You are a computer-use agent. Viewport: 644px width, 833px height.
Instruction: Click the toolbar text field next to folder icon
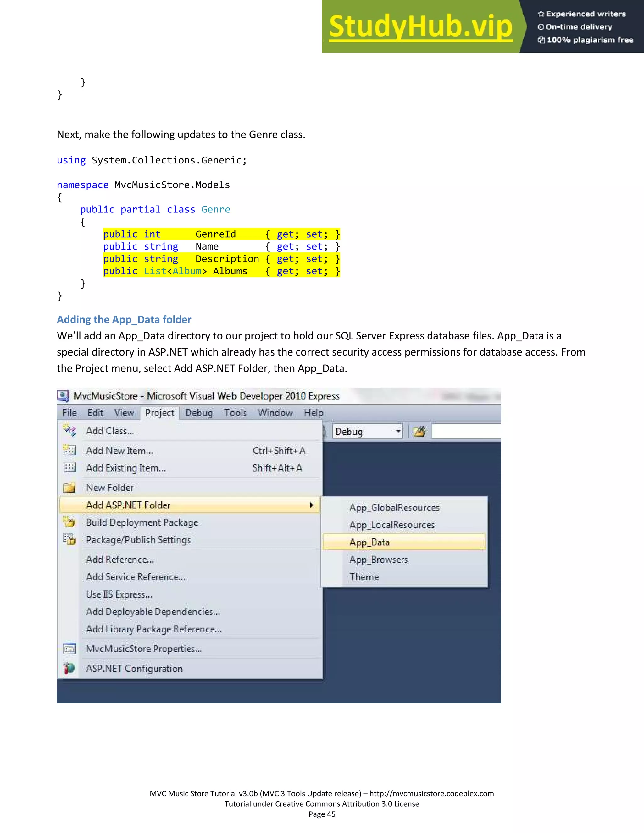pos(466,431)
